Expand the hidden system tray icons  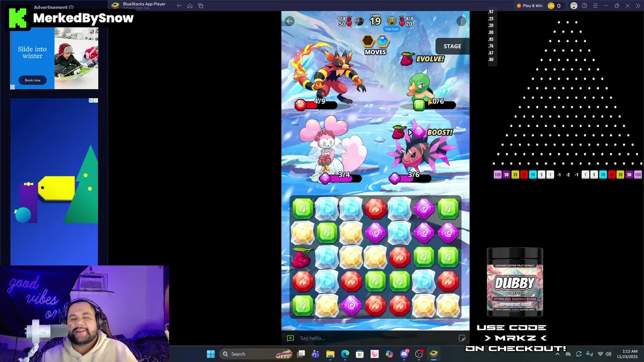(x=557, y=354)
